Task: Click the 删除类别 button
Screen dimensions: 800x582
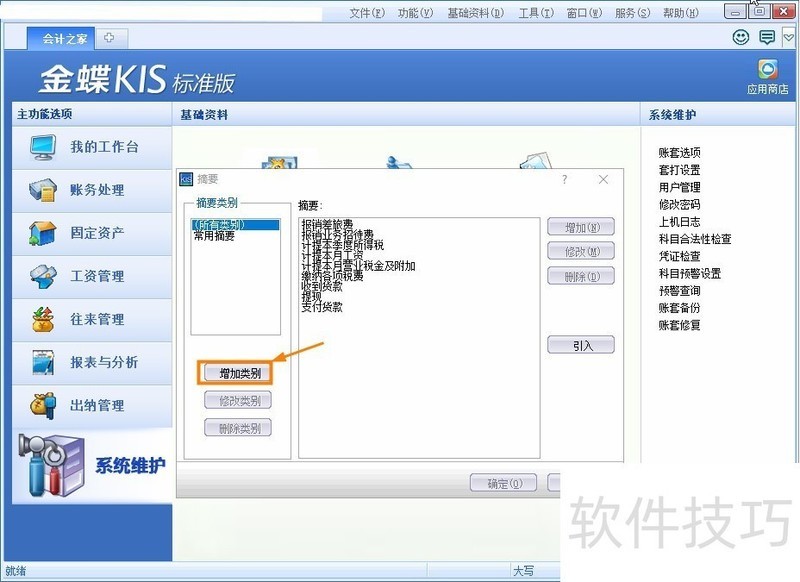Action: [x=240, y=428]
